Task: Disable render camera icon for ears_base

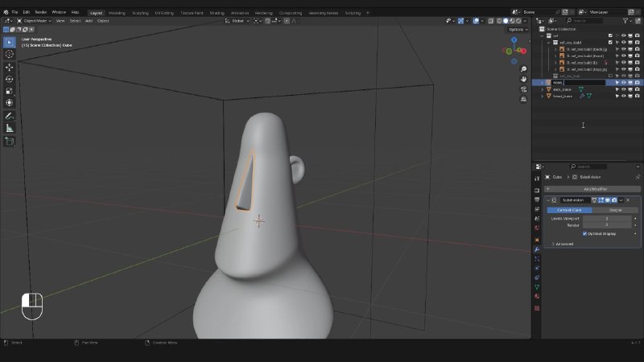Action: click(637, 89)
